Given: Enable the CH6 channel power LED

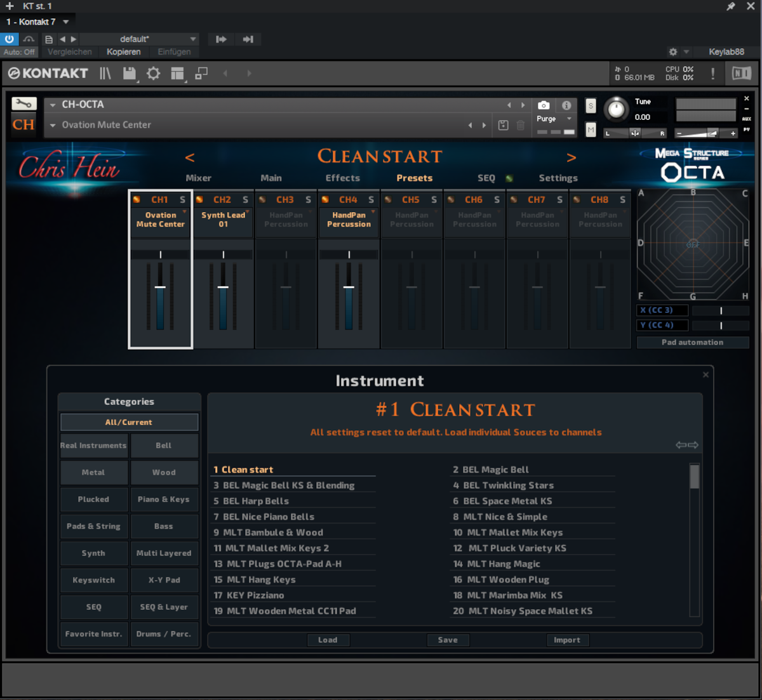Looking at the screenshot, I should tap(451, 200).
